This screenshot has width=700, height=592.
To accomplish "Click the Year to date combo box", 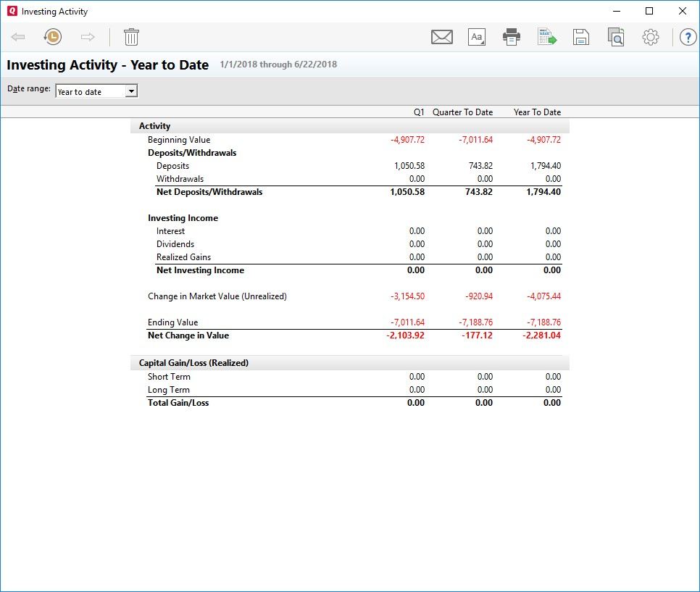I will tap(90, 91).
